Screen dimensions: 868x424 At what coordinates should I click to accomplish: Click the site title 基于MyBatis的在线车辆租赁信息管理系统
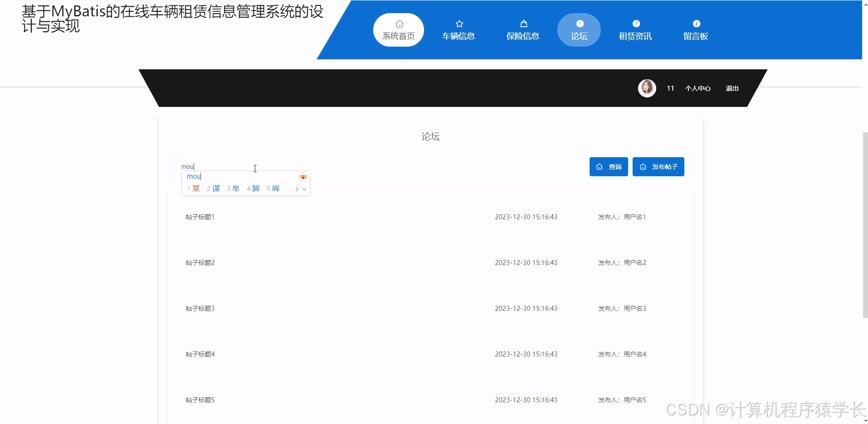coord(172,18)
